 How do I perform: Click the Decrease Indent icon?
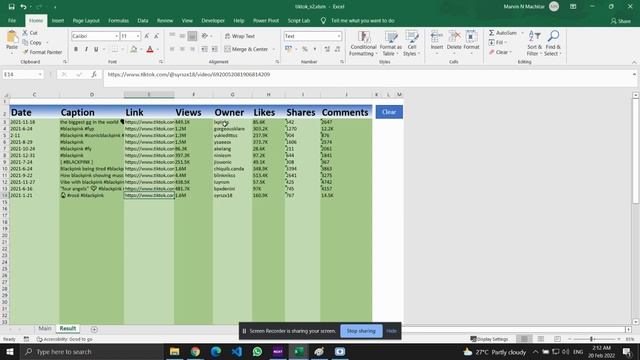coord(204,49)
